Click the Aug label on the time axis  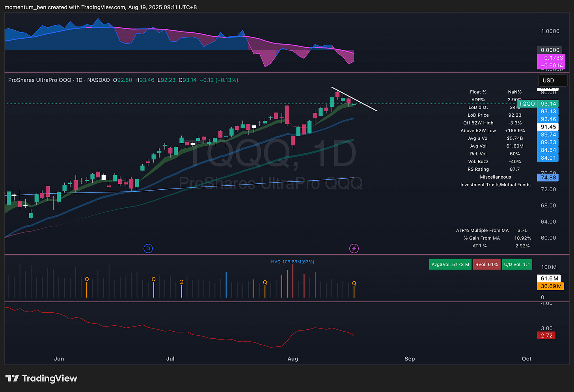click(x=293, y=358)
